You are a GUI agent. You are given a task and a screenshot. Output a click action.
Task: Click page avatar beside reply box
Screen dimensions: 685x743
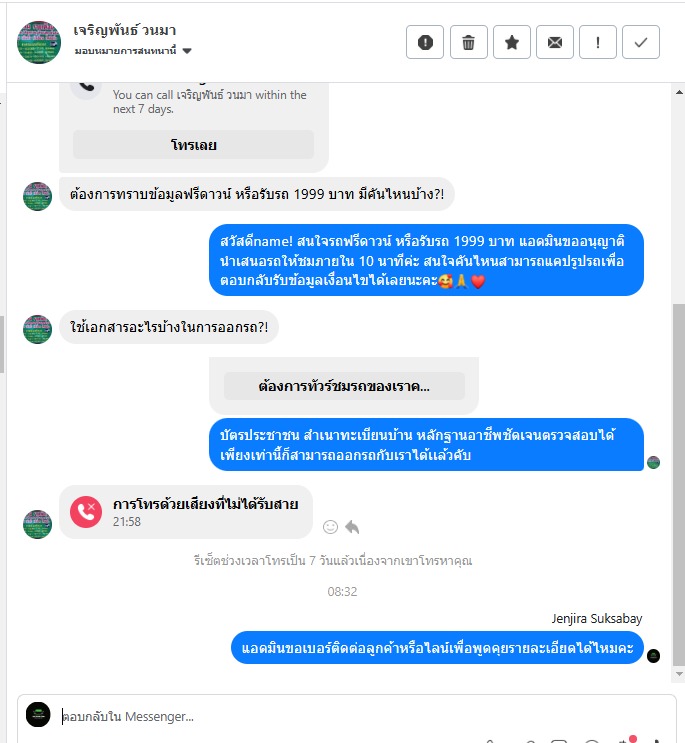point(38,714)
